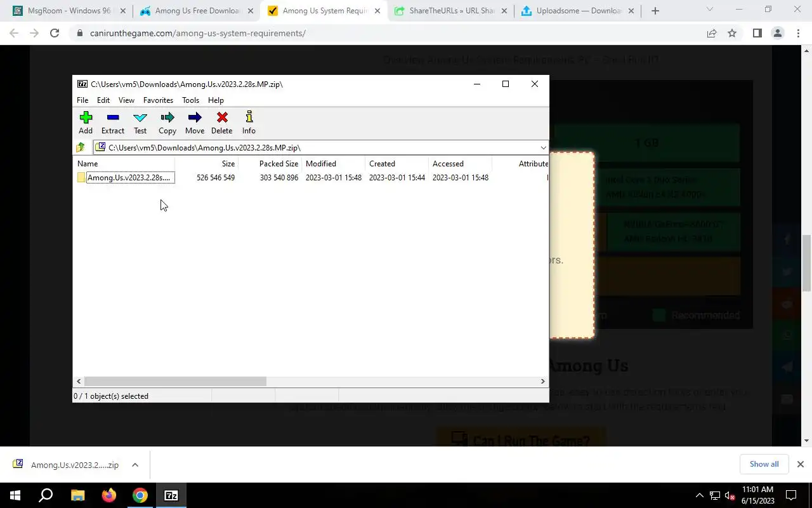Open the notification center icon

(x=791, y=495)
